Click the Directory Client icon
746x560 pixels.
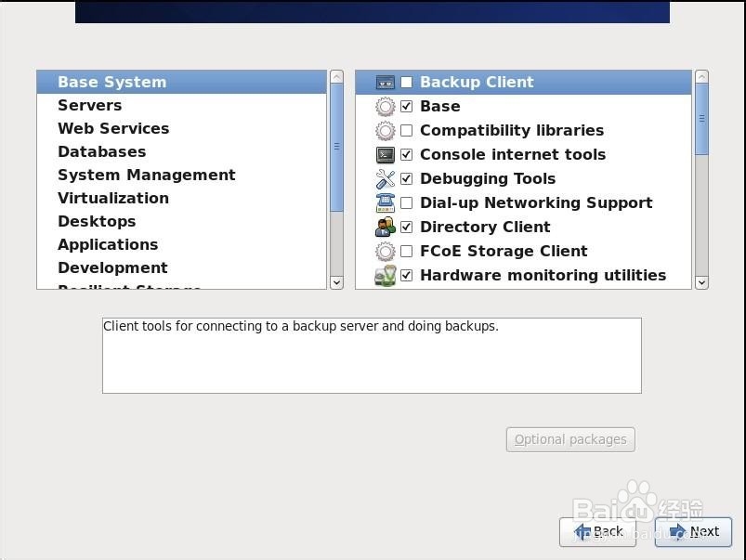[x=386, y=227]
